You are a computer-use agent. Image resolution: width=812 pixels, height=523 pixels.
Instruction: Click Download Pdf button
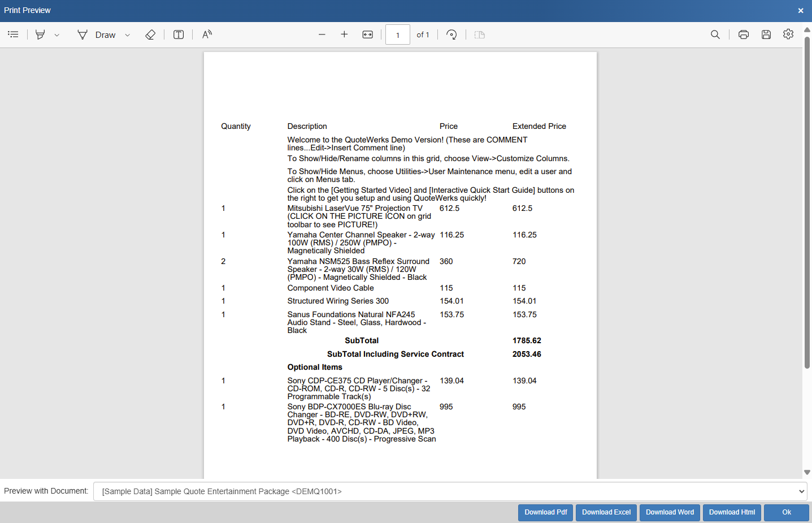point(545,512)
